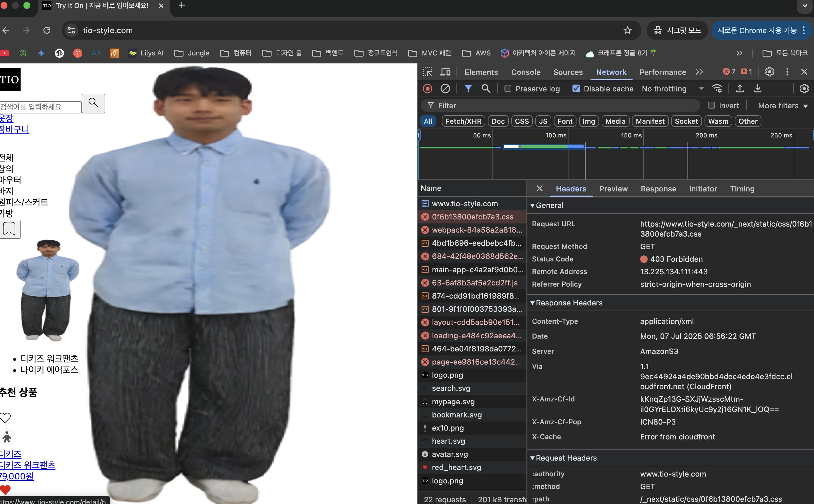Open the Preview tab for the request
The width and height of the screenshot is (814, 504).
(x=613, y=189)
